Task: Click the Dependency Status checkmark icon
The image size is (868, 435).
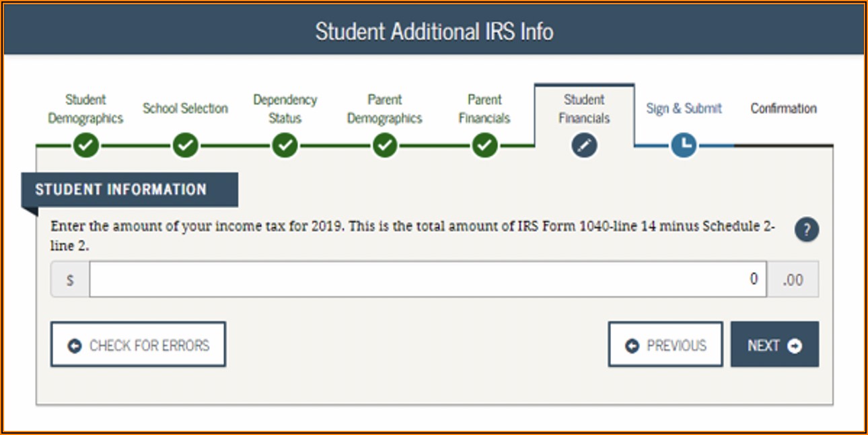Action: point(285,145)
